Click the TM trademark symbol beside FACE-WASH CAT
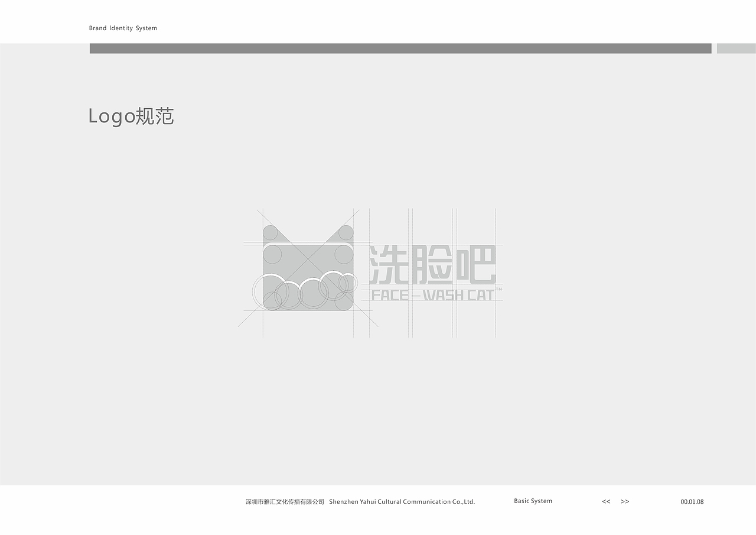The image size is (756, 535). pyautogui.click(x=500, y=288)
